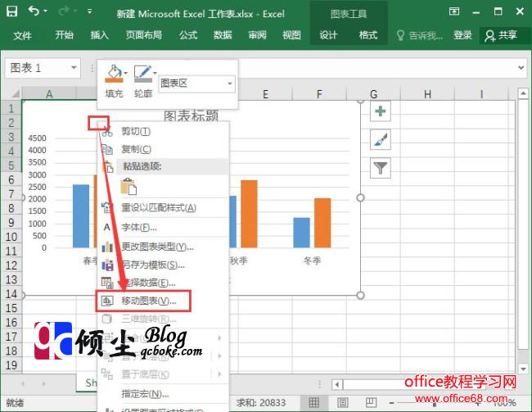This screenshot has height=412, width=532.
Task: Click the 登录 sign-in link
Action: click(x=462, y=35)
